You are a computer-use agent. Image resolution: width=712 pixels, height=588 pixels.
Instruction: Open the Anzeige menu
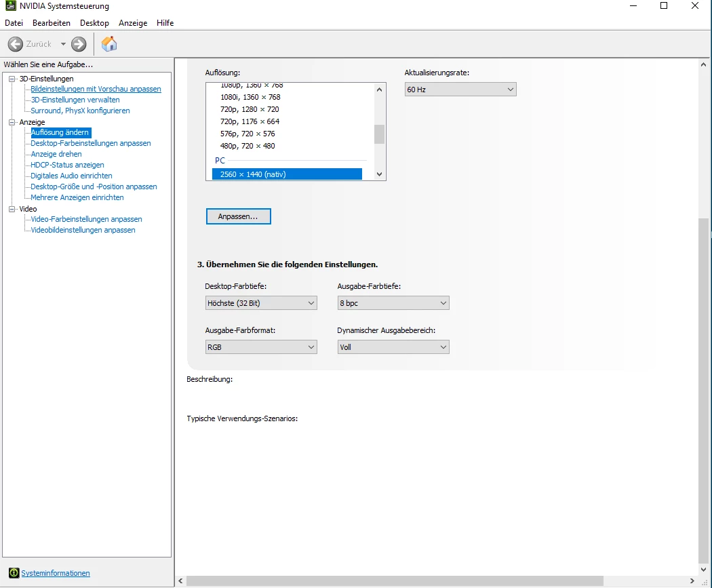(x=133, y=22)
